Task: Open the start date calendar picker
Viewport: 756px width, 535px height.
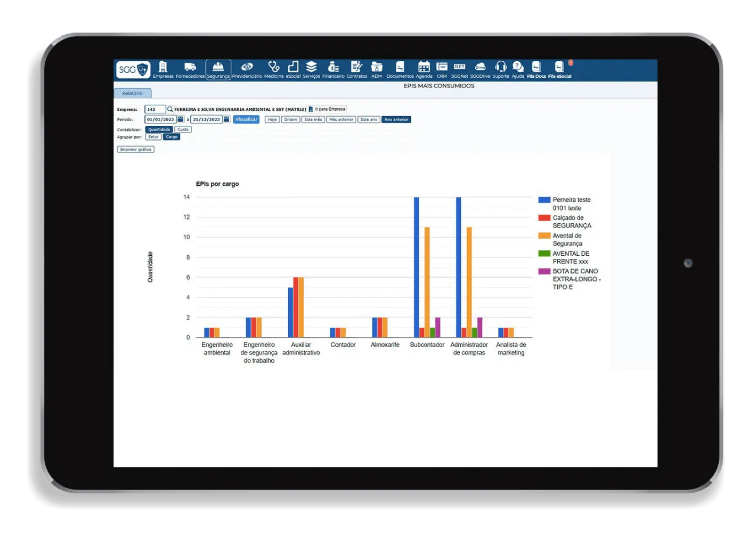Action: (181, 119)
